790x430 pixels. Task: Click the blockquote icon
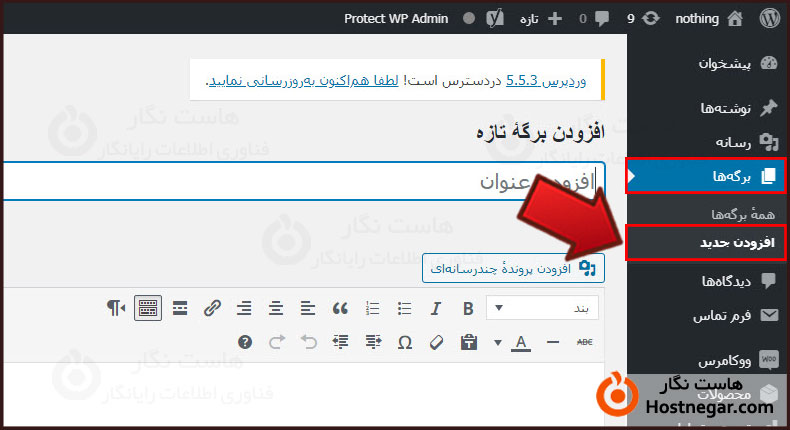(340, 308)
